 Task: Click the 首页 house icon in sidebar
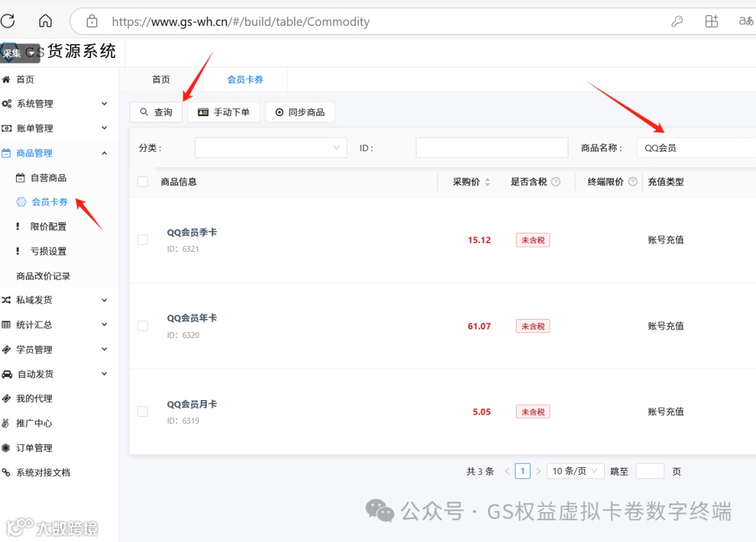tap(6, 80)
